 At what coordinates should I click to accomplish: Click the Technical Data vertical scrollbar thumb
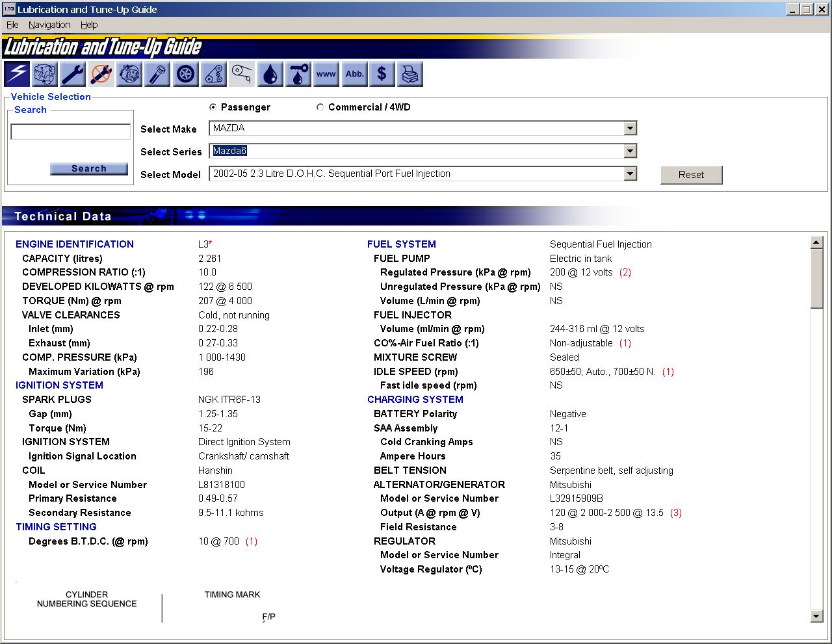pos(817,279)
